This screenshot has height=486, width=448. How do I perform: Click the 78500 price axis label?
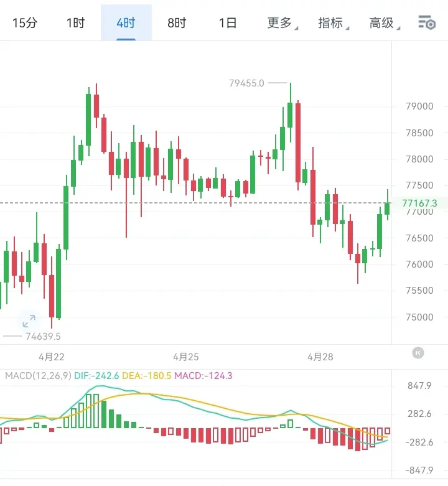click(x=419, y=133)
